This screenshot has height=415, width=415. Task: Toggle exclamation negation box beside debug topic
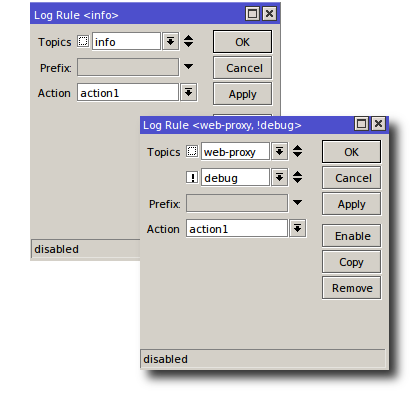[x=192, y=177]
